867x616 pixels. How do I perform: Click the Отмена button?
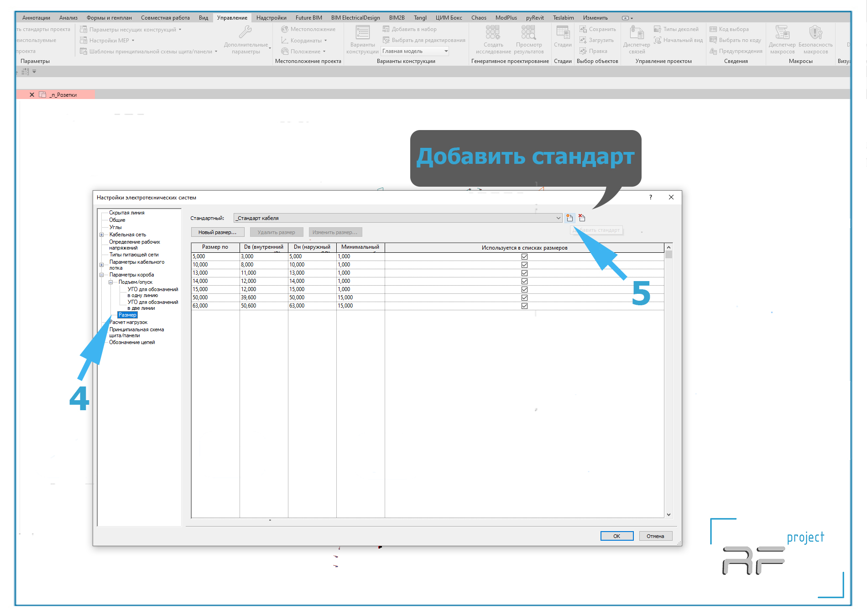pyautogui.click(x=655, y=536)
